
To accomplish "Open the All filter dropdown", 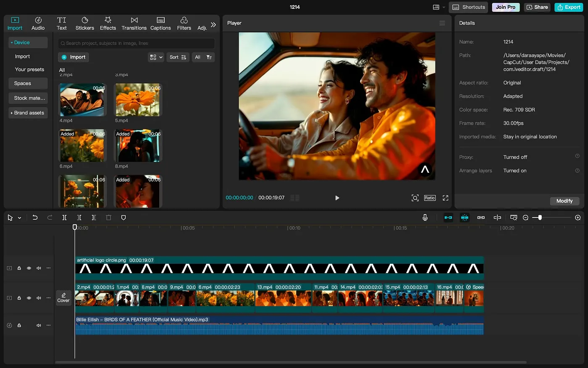I will coord(203,57).
